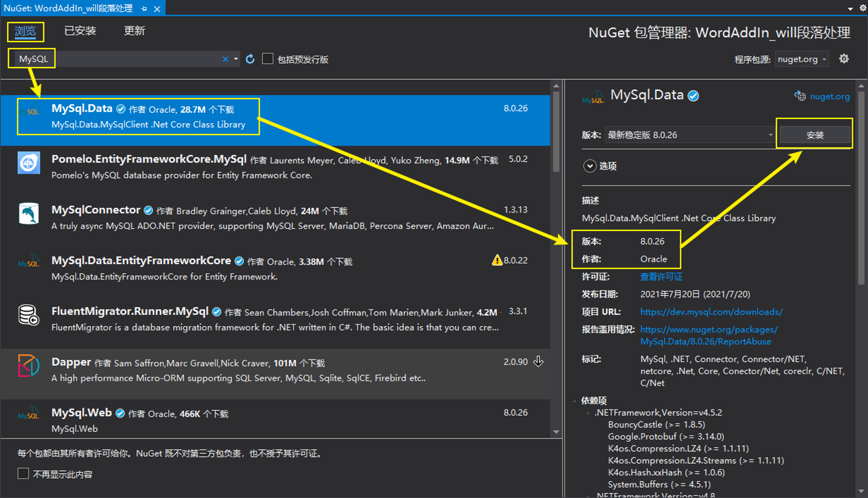Click inside the MySQL search input field
This screenshot has width=868, height=498.
pyautogui.click(x=113, y=59)
